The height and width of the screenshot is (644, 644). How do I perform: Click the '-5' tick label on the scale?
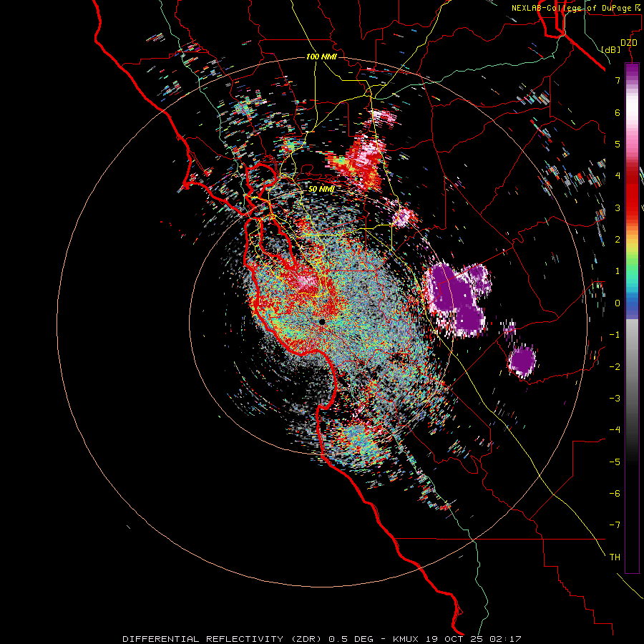pyautogui.click(x=615, y=462)
